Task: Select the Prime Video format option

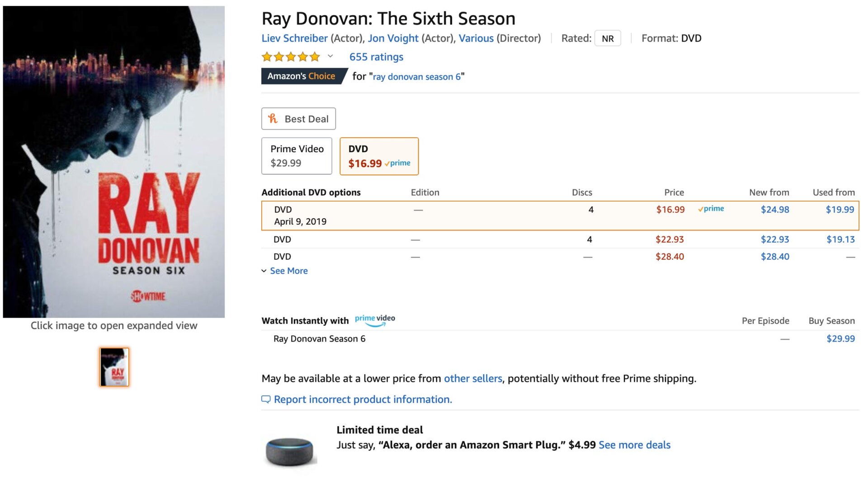Action: click(297, 155)
